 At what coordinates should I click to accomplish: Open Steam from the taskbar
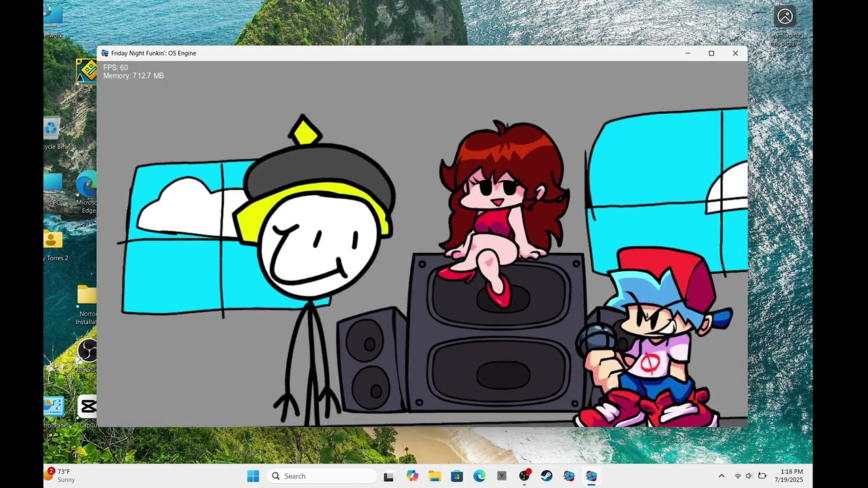click(547, 476)
